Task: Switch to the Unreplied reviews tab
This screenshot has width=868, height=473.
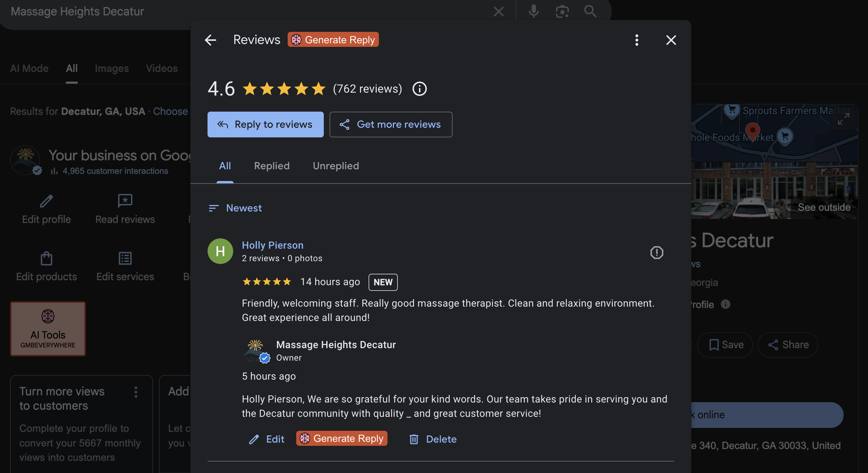Action: pyautogui.click(x=336, y=166)
